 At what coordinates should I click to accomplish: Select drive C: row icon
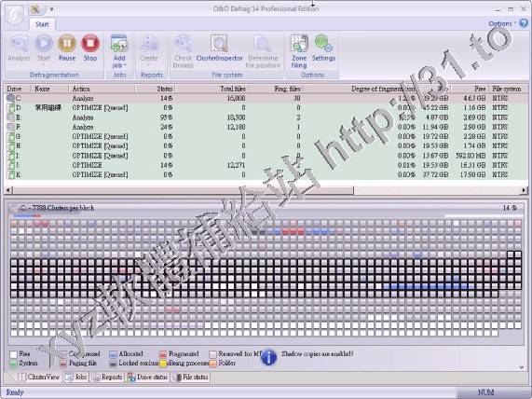10,98
